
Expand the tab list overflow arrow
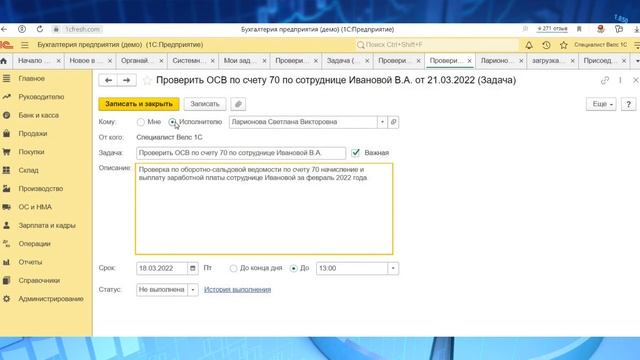637,61
